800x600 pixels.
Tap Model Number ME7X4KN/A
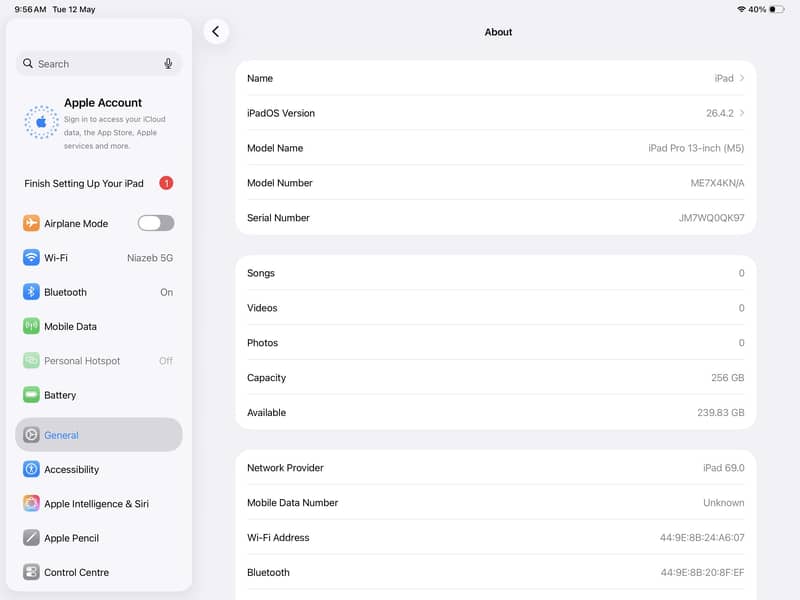(x=717, y=183)
